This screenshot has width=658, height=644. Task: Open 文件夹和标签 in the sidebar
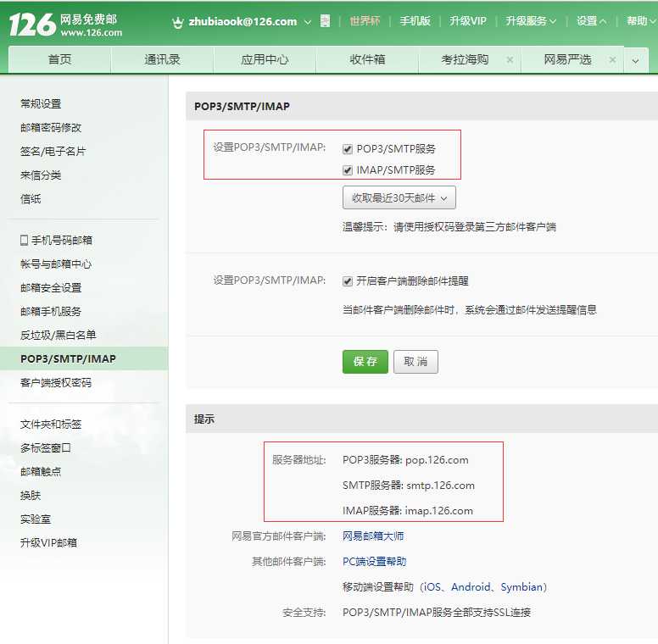(x=51, y=425)
